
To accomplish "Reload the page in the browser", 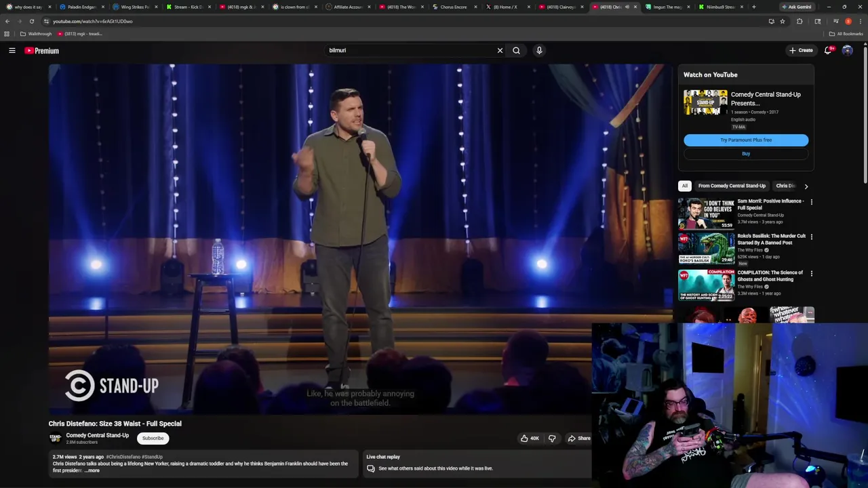I will click(31, 21).
